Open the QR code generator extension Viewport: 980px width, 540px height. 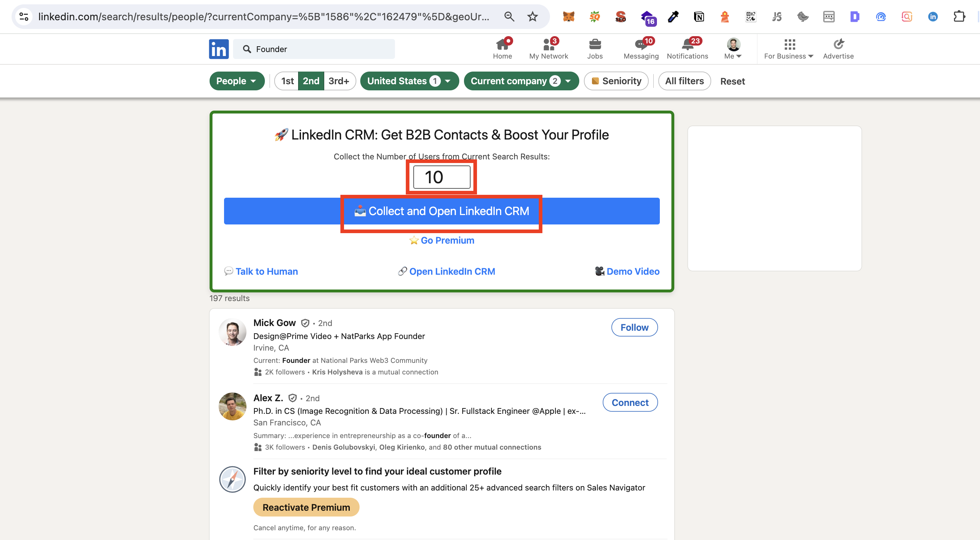pyautogui.click(x=751, y=16)
